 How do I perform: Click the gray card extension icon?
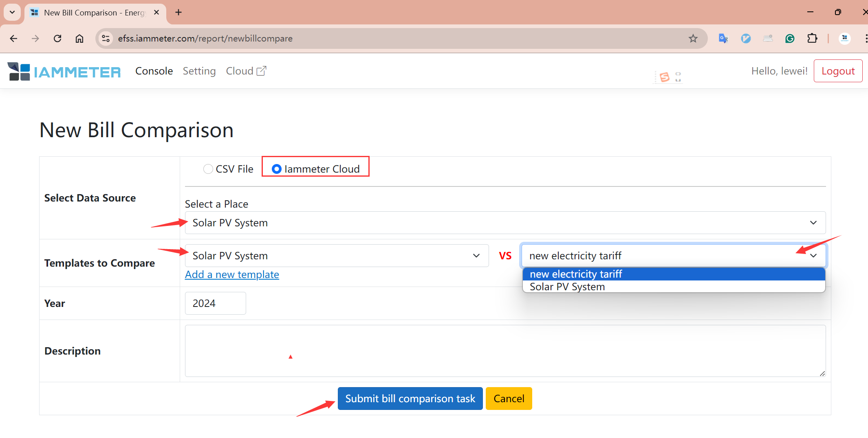click(x=768, y=38)
